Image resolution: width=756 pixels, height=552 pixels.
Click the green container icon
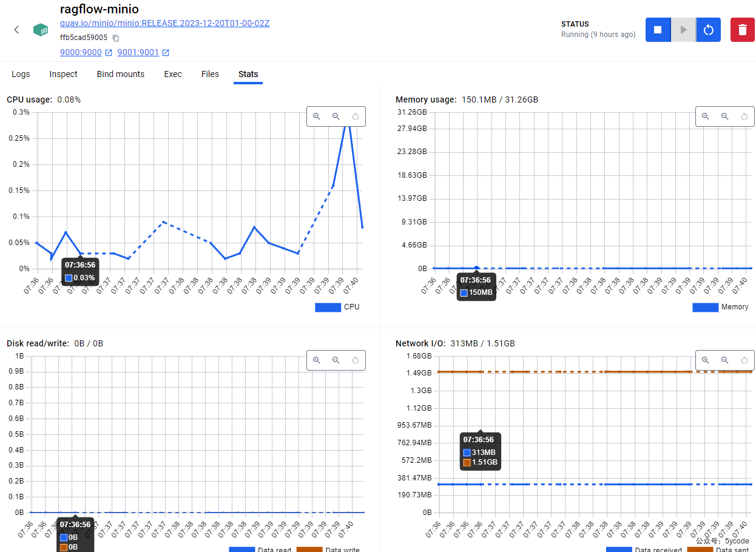point(41,30)
